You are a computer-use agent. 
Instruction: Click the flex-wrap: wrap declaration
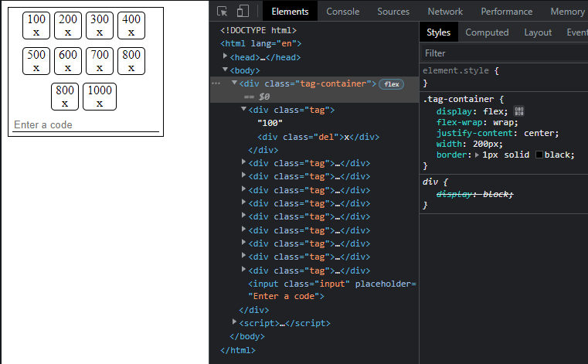tap(477, 122)
